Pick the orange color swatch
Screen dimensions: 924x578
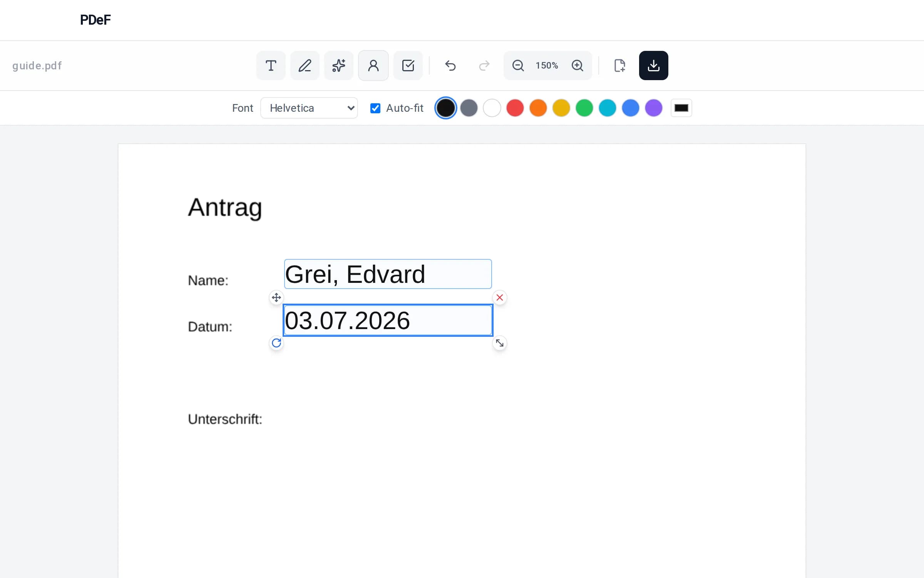point(538,108)
